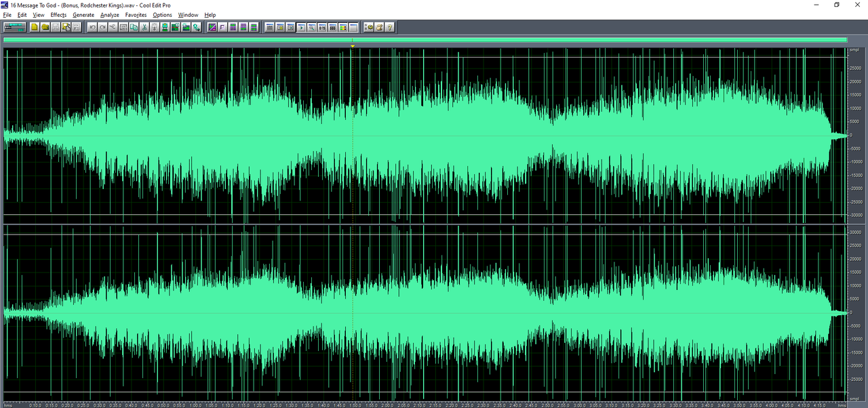868x408 pixels.
Task: Click the Cool Edit Pro title bar icon
Action: 5,5
